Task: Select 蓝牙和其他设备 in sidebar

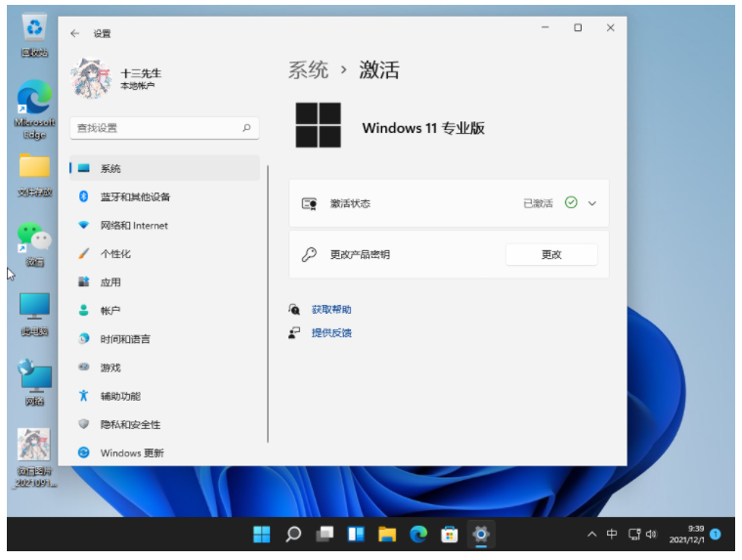Action: point(135,196)
